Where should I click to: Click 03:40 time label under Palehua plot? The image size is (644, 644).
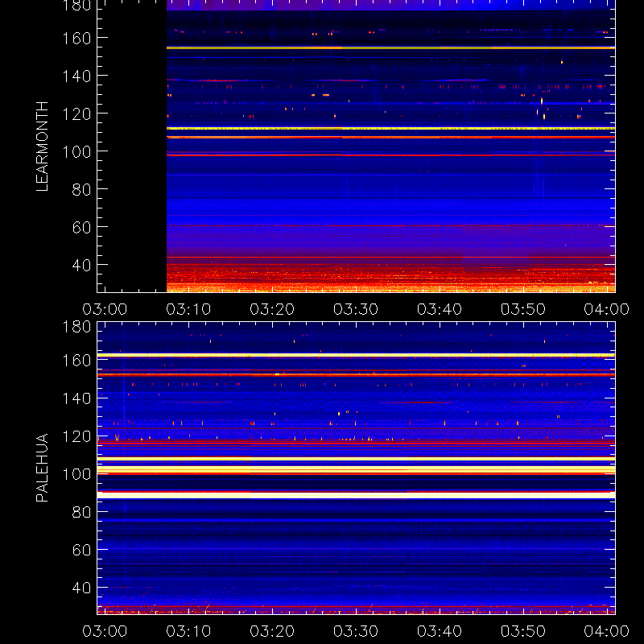point(440,631)
